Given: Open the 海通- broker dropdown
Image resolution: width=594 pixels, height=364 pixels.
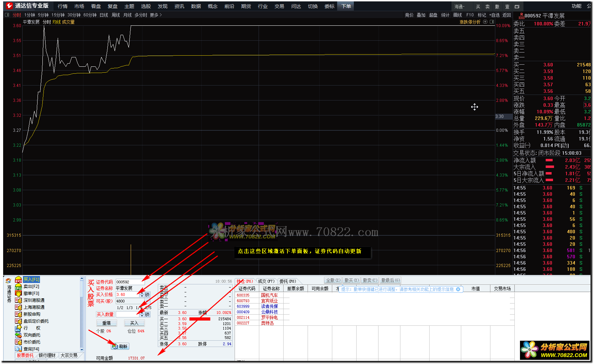Looking at the screenshot, I should point(462,7).
